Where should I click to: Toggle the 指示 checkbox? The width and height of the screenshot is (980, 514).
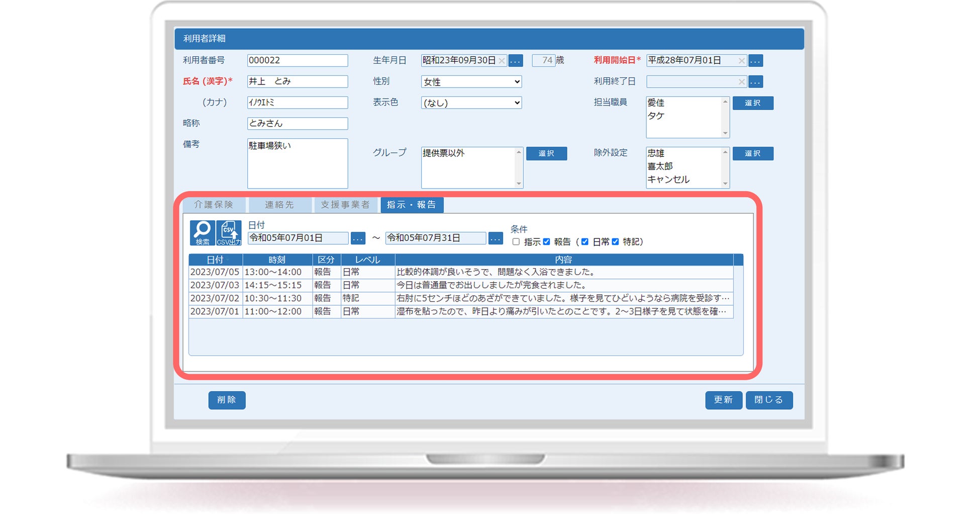[516, 242]
